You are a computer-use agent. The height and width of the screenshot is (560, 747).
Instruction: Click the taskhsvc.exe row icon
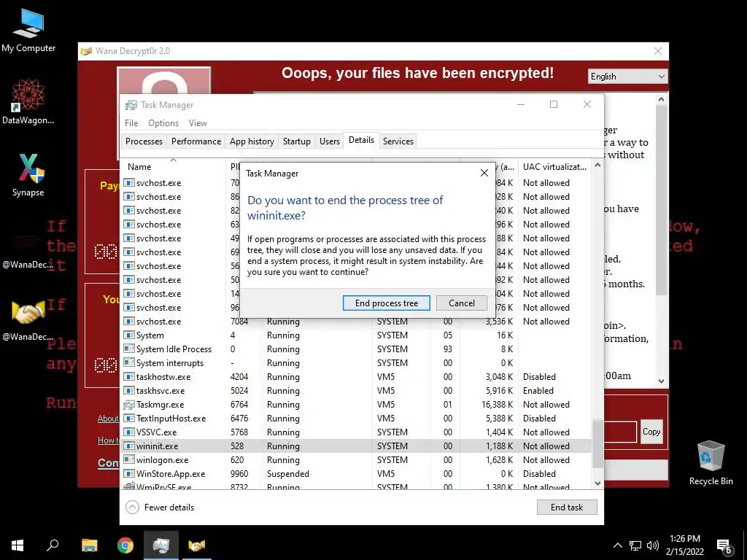[x=128, y=391]
